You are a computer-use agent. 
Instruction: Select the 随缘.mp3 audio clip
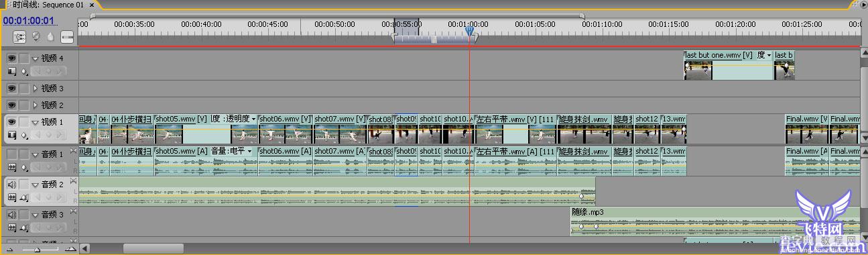[715, 221]
